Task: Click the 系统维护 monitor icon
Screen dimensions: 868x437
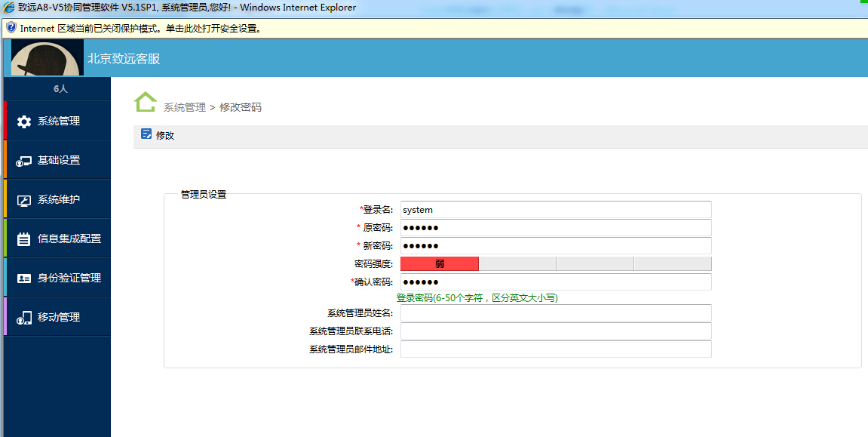Action: coord(24,200)
